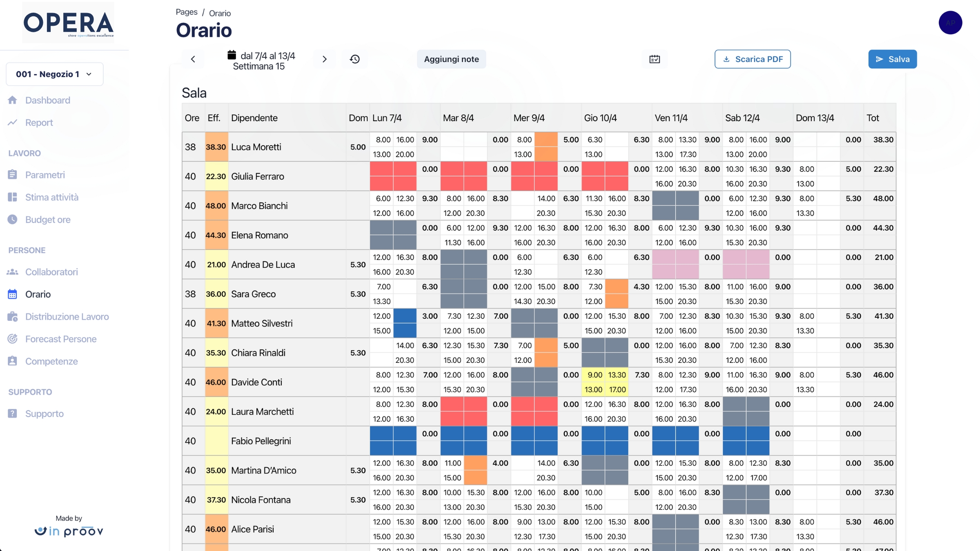Open the user avatar menu
Image resolution: width=980 pixels, height=551 pixels.
click(x=950, y=23)
